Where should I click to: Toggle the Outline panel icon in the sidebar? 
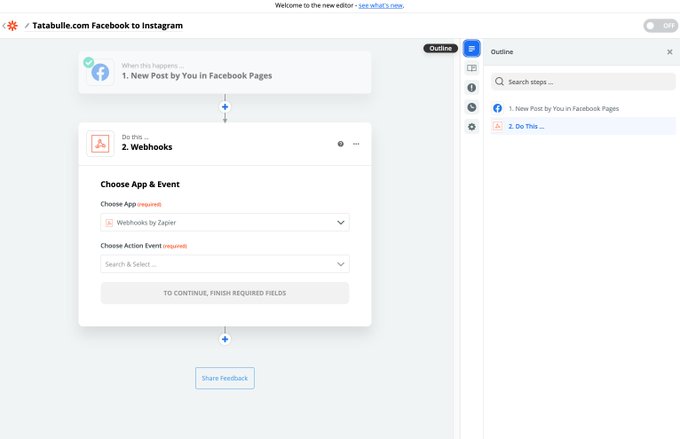[x=471, y=48]
